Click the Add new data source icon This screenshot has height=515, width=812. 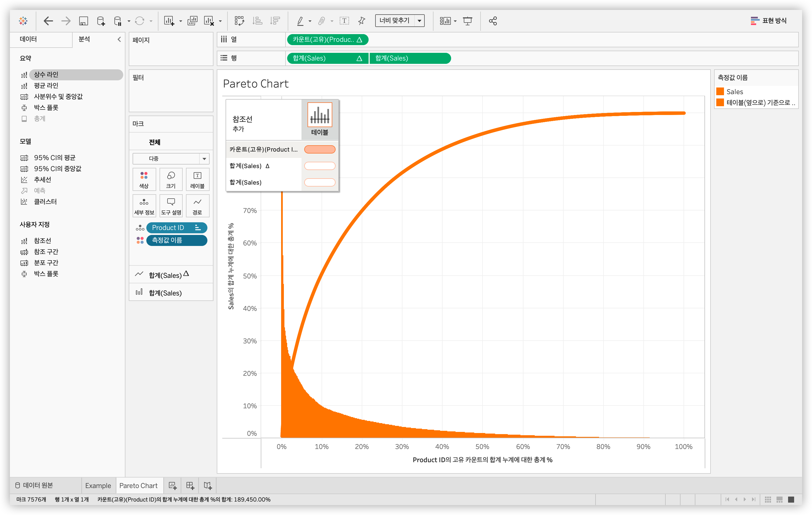pyautogui.click(x=100, y=21)
